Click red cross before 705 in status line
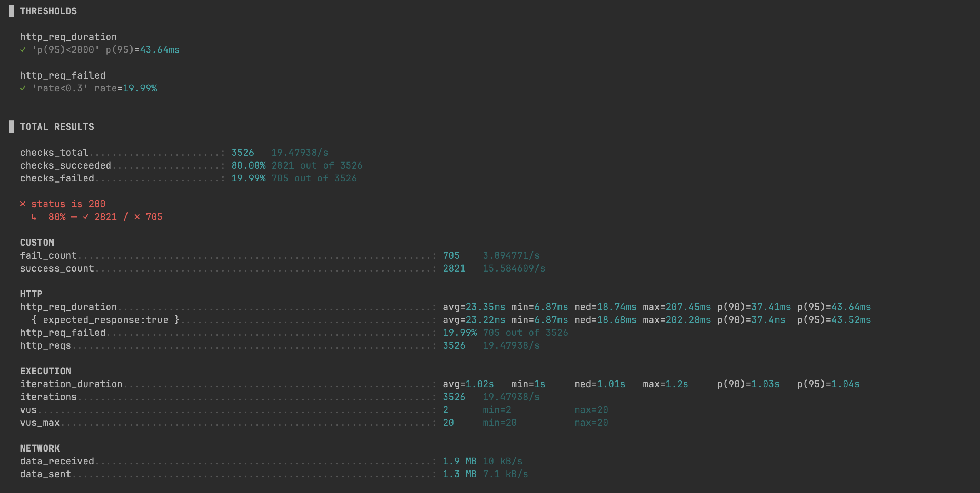The image size is (980, 493). tap(137, 217)
